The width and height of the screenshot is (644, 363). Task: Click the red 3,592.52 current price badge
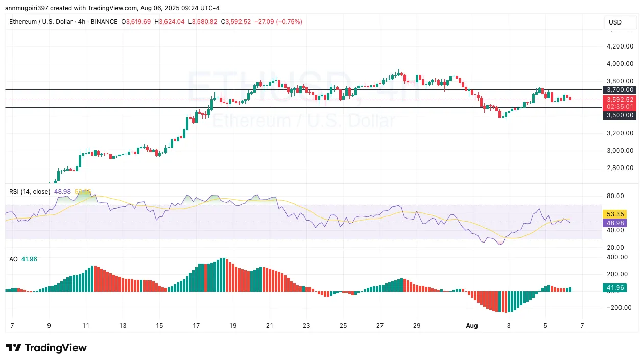click(x=619, y=99)
